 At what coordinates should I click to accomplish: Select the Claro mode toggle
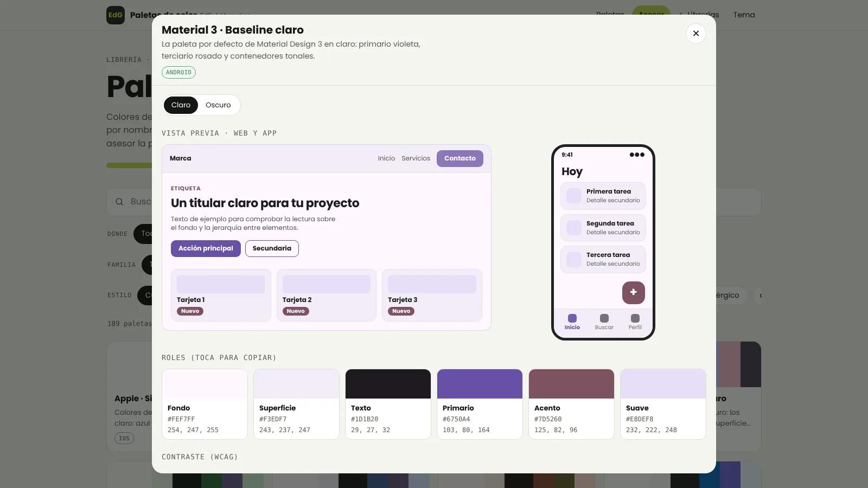181,105
